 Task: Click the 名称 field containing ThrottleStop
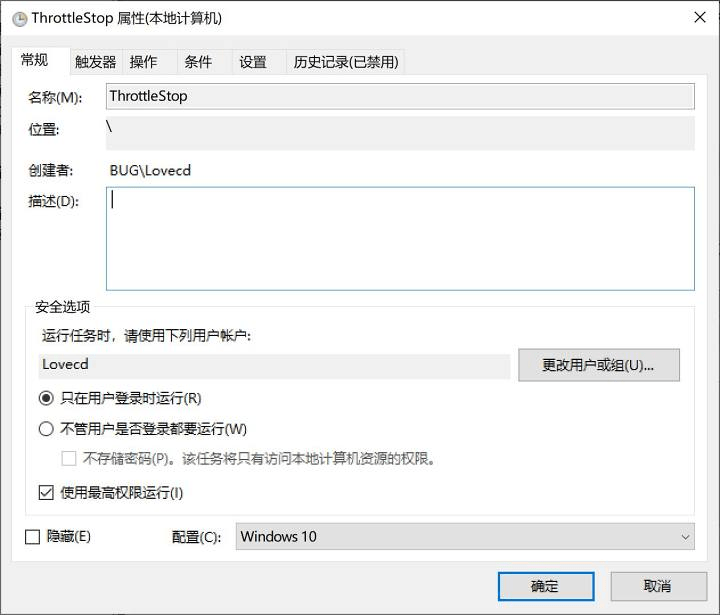[x=400, y=96]
